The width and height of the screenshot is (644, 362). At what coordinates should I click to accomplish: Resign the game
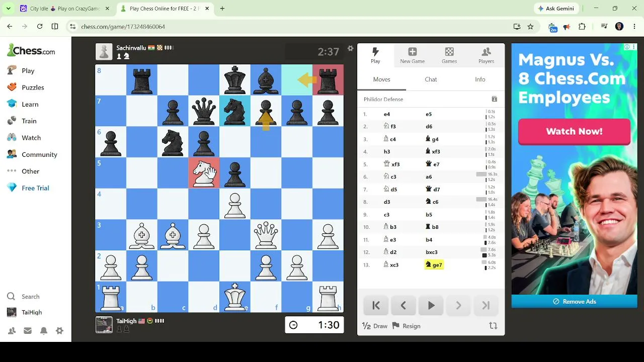(406, 326)
